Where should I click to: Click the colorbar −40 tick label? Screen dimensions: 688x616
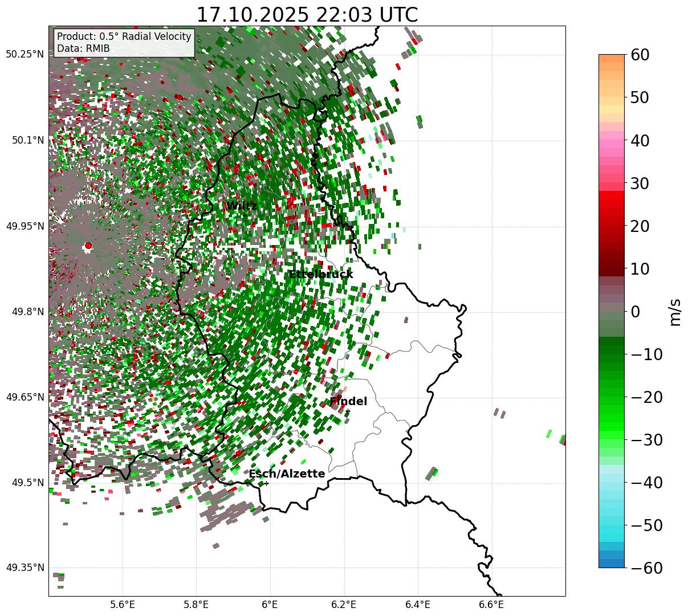click(x=646, y=483)
